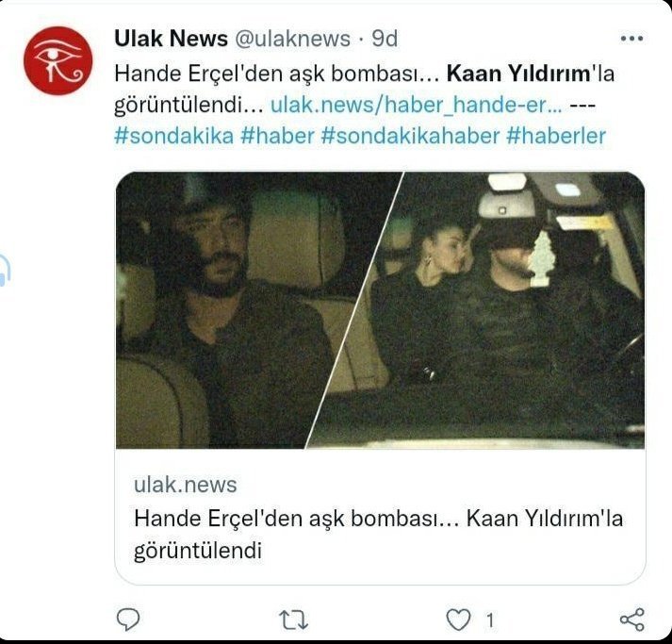Open the #haberler hashtag
The height and width of the screenshot is (644, 672).
(x=556, y=136)
